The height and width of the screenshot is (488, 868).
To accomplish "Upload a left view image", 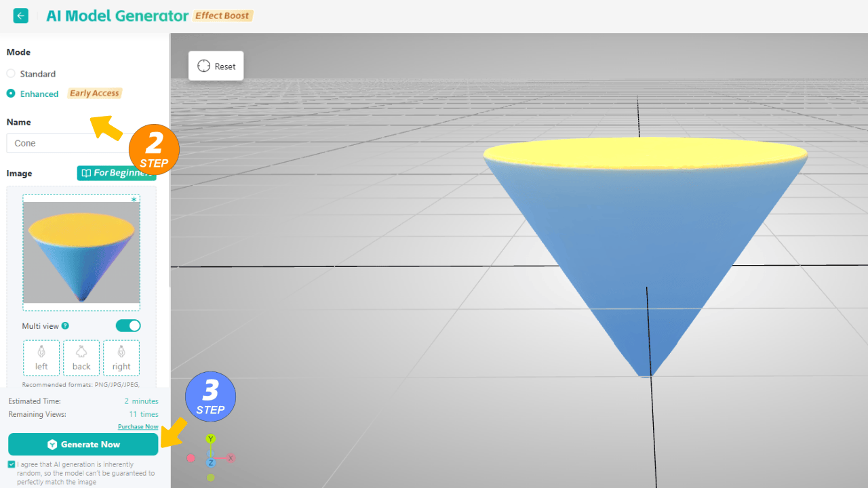I will tap(41, 358).
